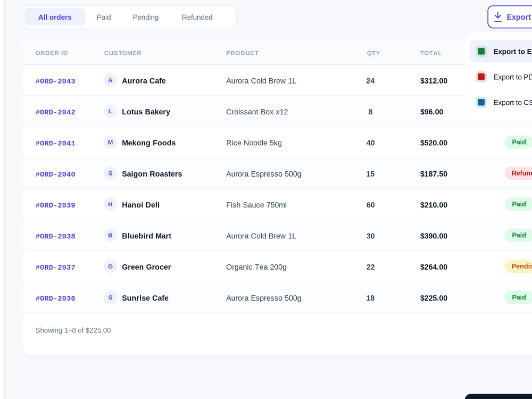Viewport: 532px width, 399px height.
Task: Click Aurora Espresso 500g in Saigon Roasters row
Action: (x=264, y=174)
